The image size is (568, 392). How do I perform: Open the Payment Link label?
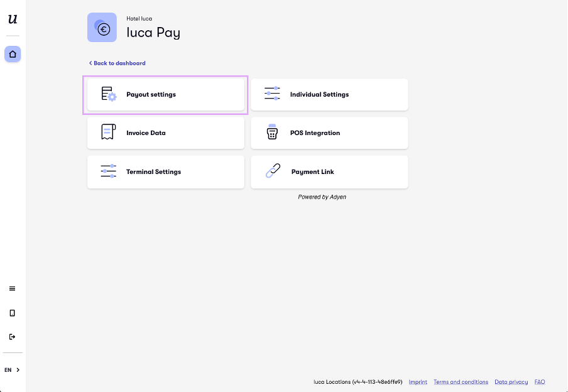[313, 171]
